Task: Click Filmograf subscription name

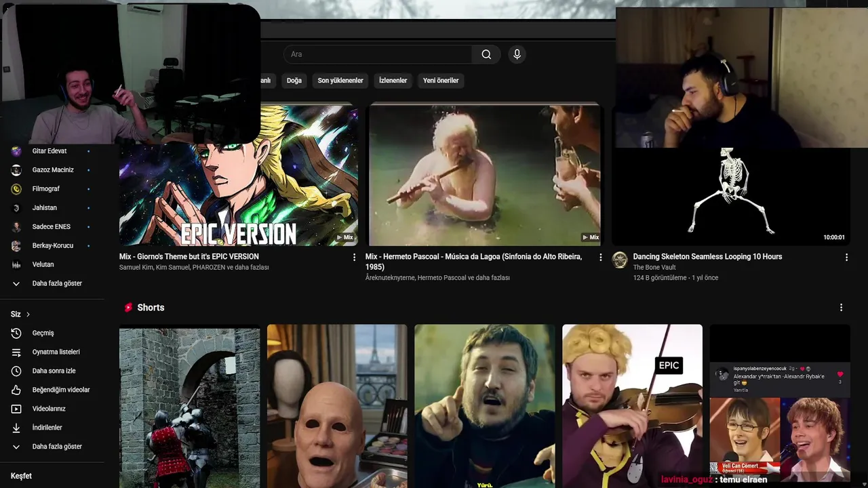Action: pyautogui.click(x=46, y=189)
